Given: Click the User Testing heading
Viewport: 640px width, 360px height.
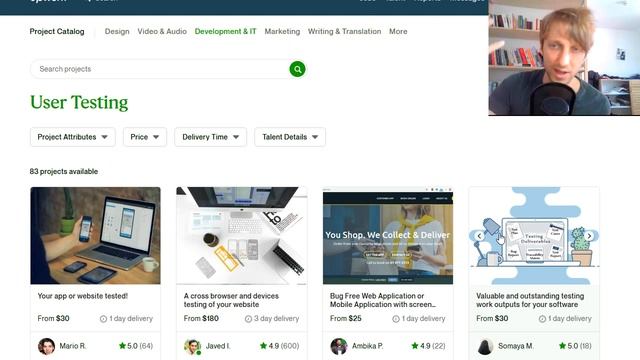Looking at the screenshot, I should click(79, 102).
